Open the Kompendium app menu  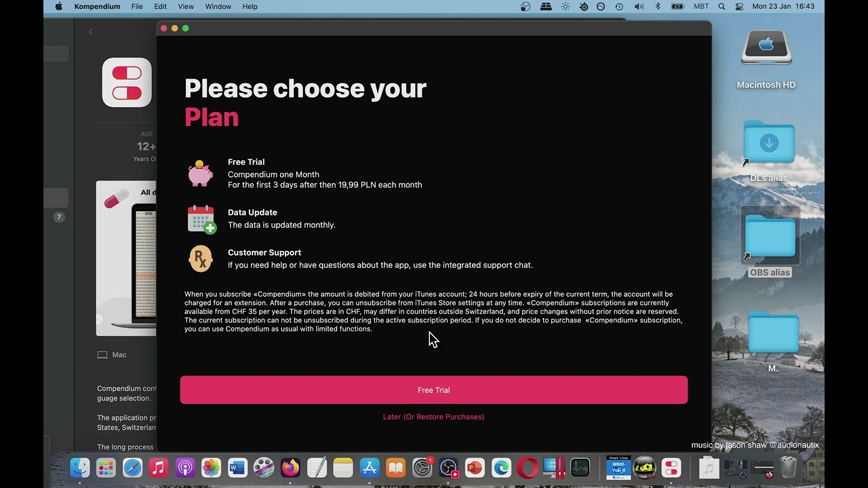(97, 6)
